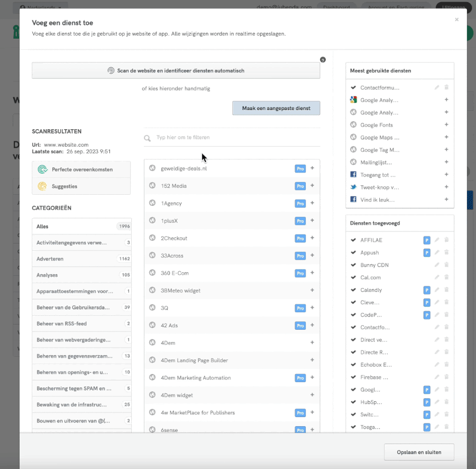Show Perfecte overeenkomsten scan results

81,170
